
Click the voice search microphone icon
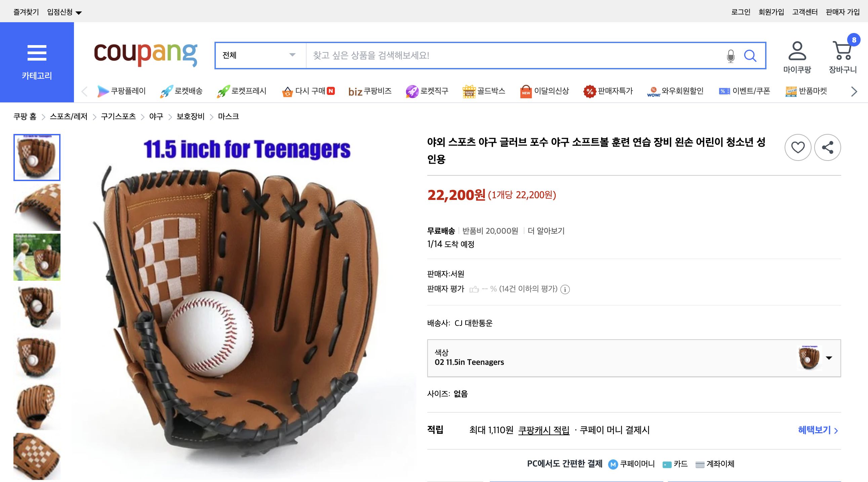[730, 56]
